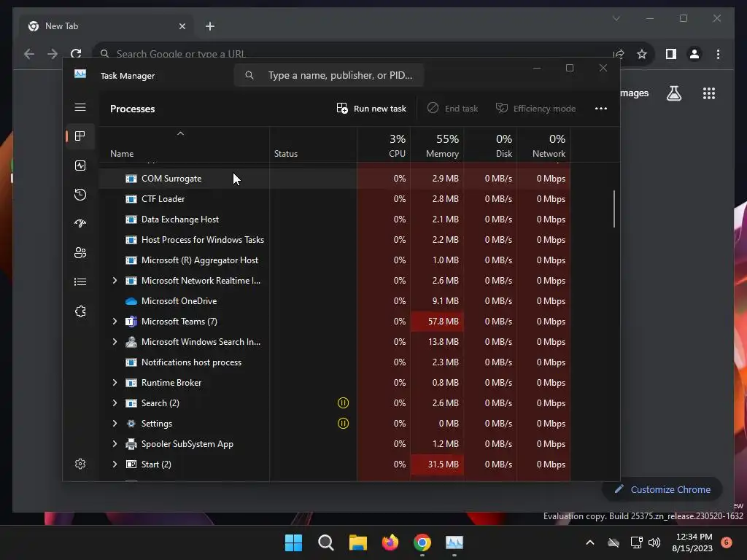
Task: Open the Windows Start button
Action: coord(293,542)
